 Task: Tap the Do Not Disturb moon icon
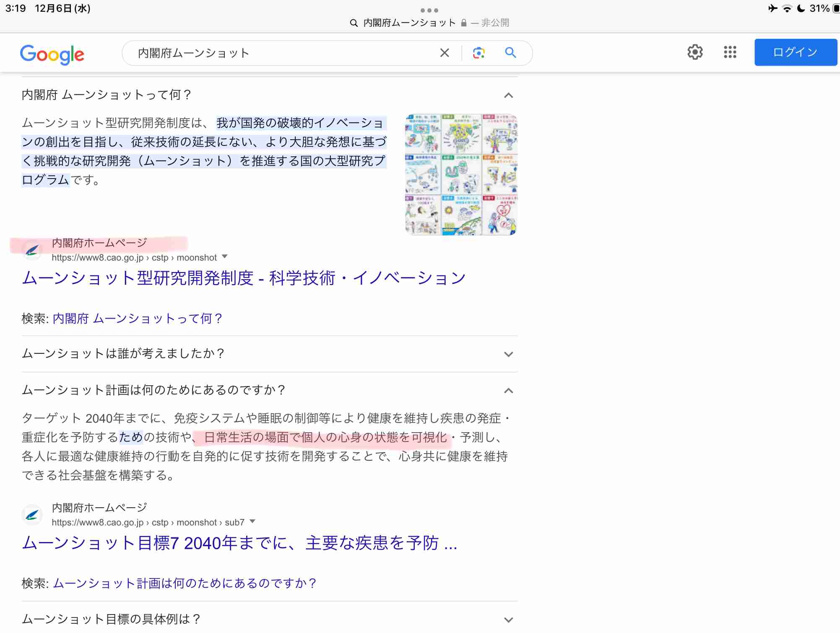801,8
